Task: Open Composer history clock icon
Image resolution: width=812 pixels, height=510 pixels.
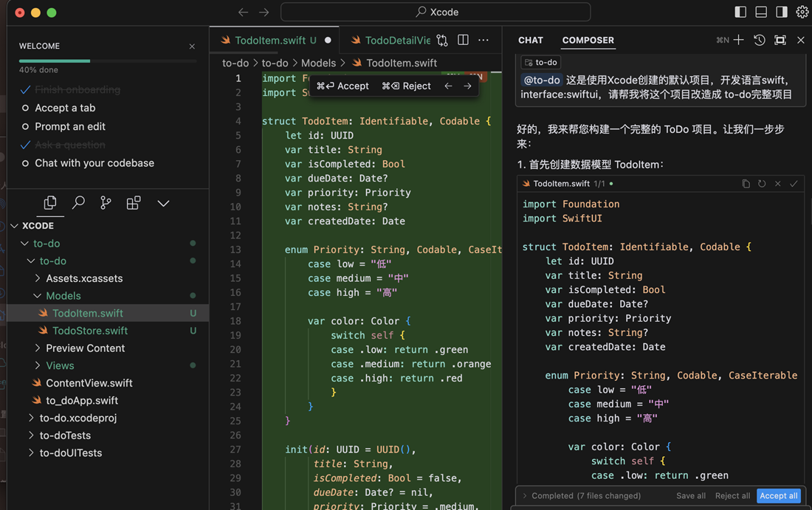Action: tap(759, 41)
